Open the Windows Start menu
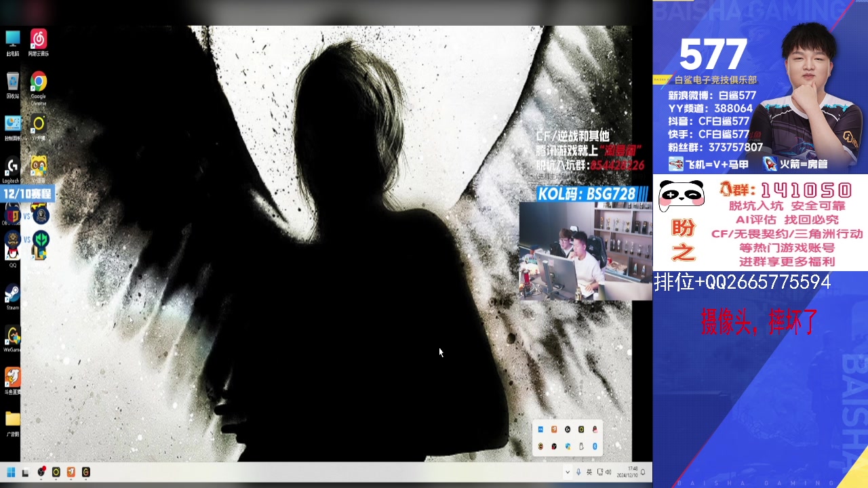The width and height of the screenshot is (868, 488). click(11, 472)
